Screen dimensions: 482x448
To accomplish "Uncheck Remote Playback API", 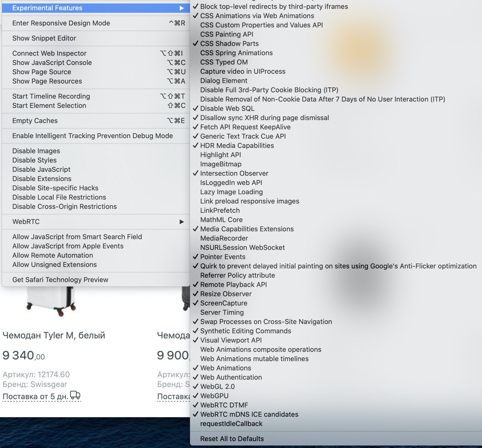I will (x=336, y=285).
